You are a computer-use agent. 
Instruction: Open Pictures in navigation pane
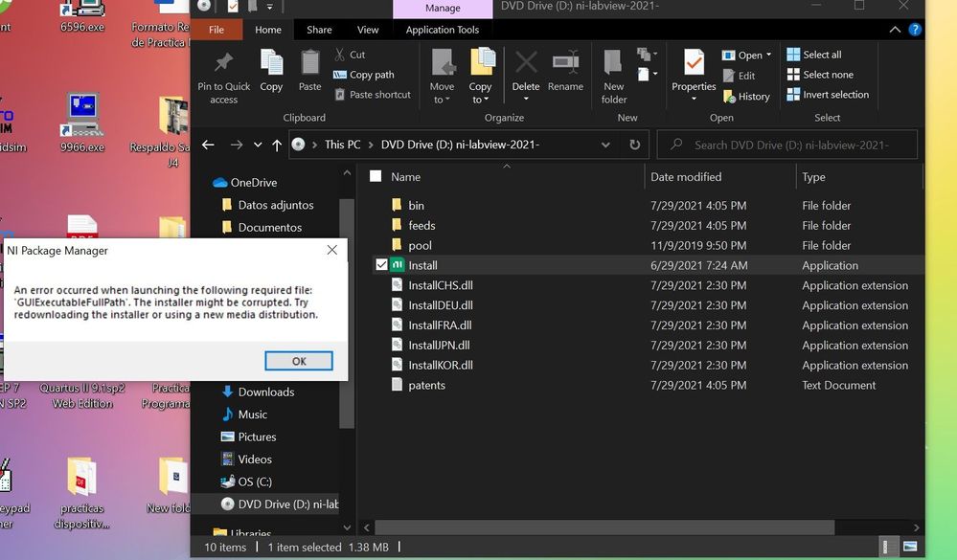click(x=257, y=437)
